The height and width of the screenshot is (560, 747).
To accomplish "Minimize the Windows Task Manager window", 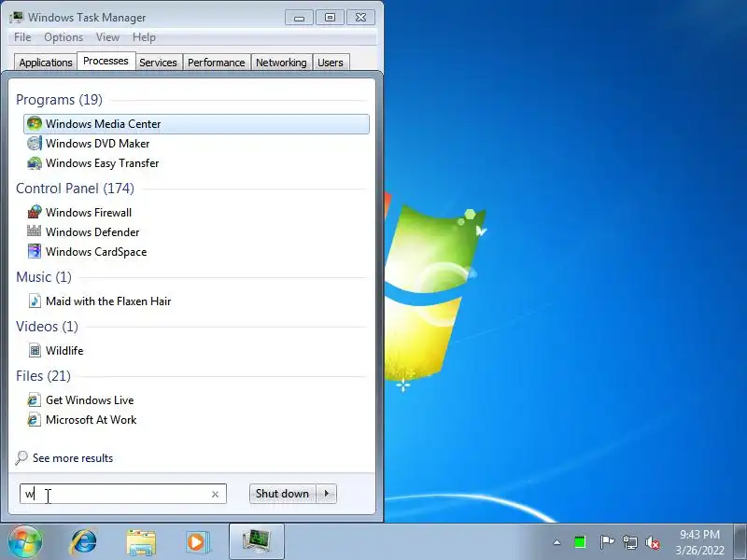I will (299, 18).
